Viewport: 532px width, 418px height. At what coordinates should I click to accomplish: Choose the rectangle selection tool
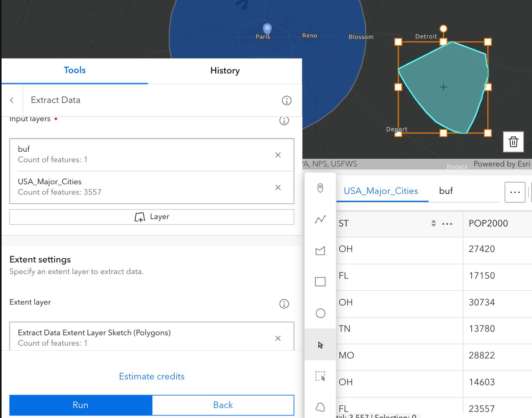[320, 376]
